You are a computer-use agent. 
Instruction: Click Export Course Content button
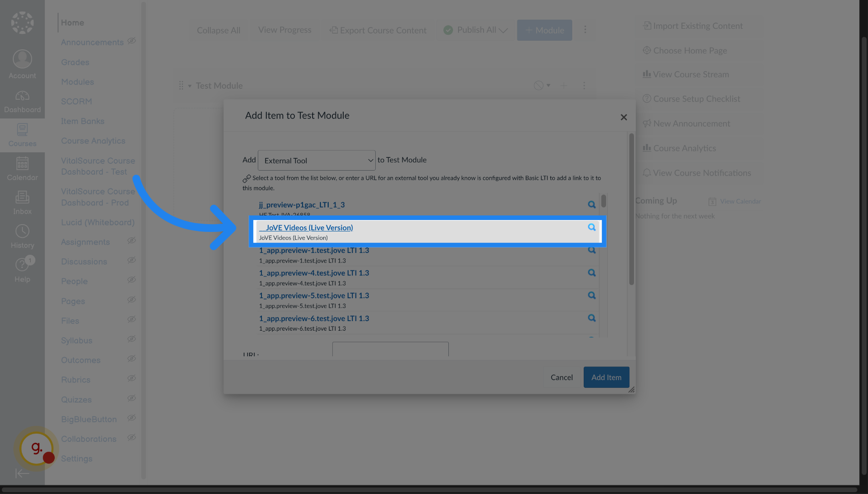(378, 30)
